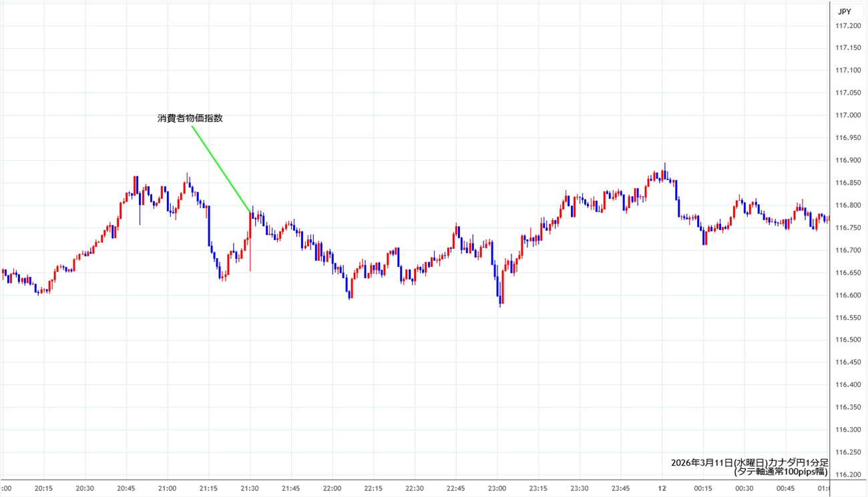Click the 21:30 time axis label
Viewport: 868px width, 497px height.
click(250, 488)
